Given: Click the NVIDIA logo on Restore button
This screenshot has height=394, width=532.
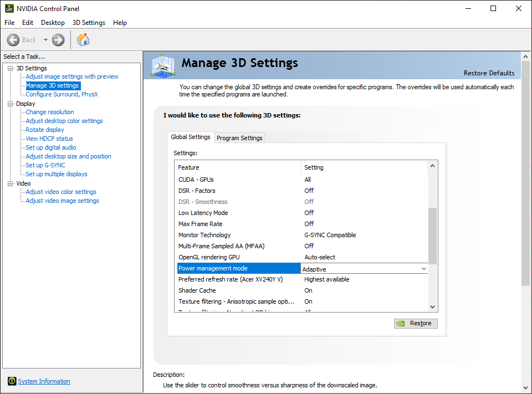Looking at the screenshot, I should pos(401,324).
